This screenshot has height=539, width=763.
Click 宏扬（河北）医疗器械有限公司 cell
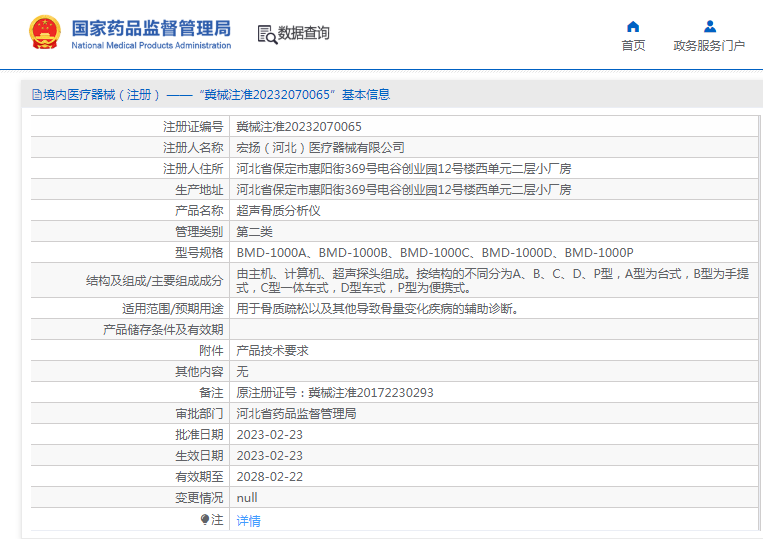point(320,147)
